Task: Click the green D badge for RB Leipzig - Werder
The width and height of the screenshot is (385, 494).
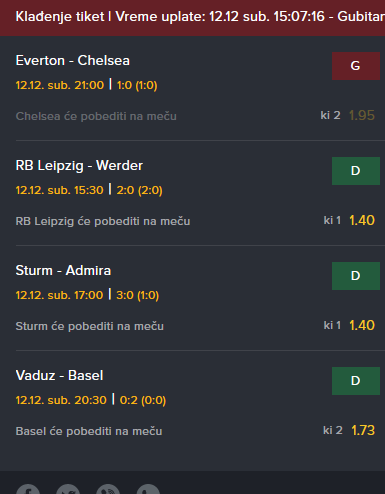Action: point(356,171)
